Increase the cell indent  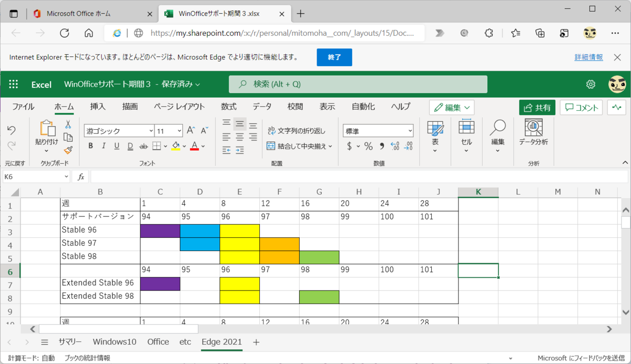(x=240, y=150)
